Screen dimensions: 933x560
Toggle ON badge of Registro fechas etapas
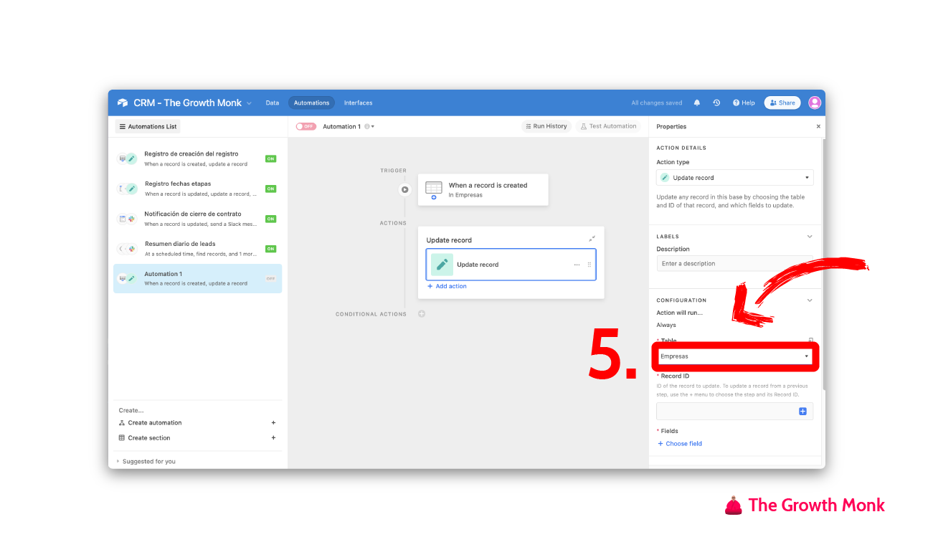[270, 189]
